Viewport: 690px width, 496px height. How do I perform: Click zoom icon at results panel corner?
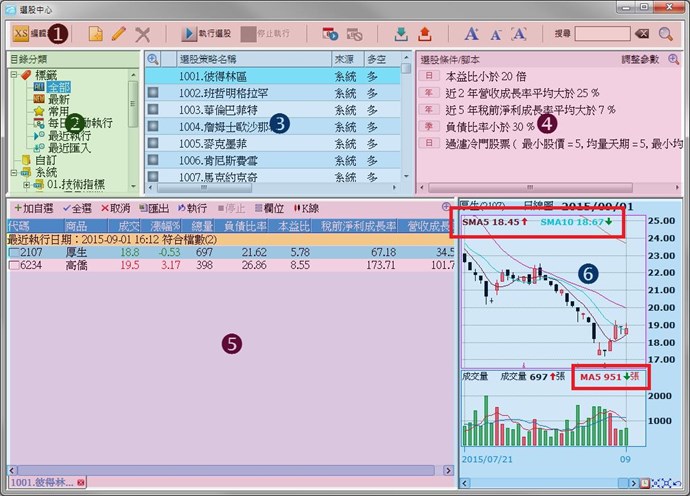coord(446,206)
